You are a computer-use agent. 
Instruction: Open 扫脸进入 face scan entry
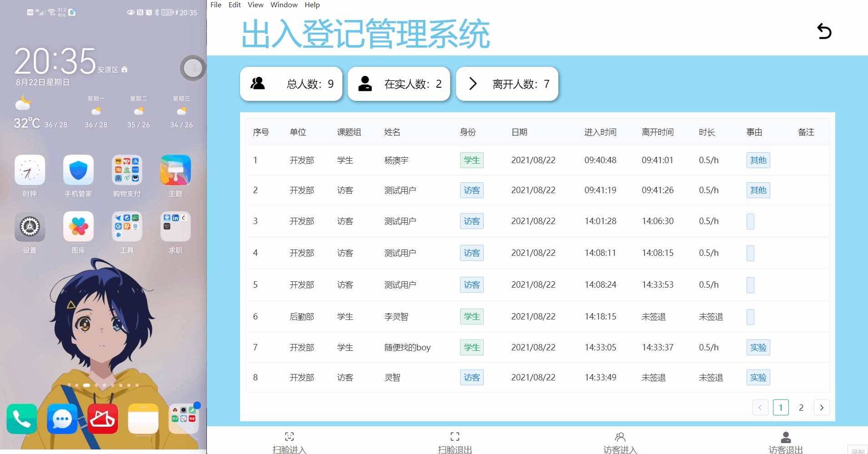tap(289, 442)
